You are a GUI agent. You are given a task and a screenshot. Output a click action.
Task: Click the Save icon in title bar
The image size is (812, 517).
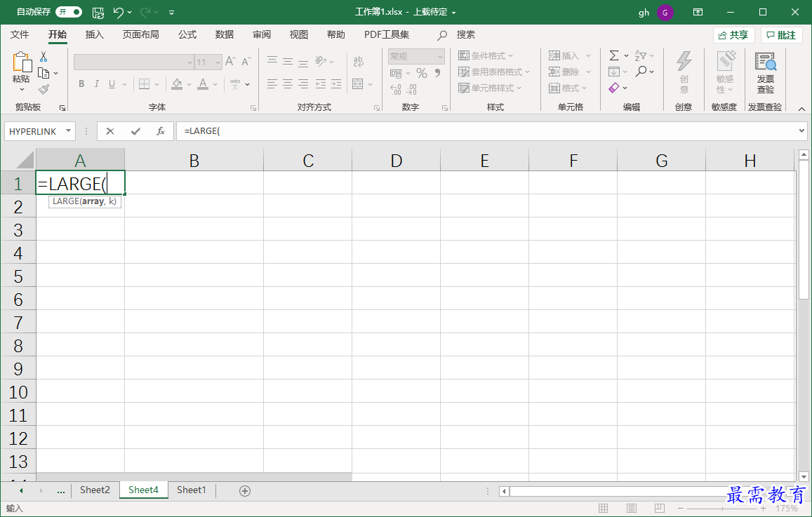pos(98,13)
